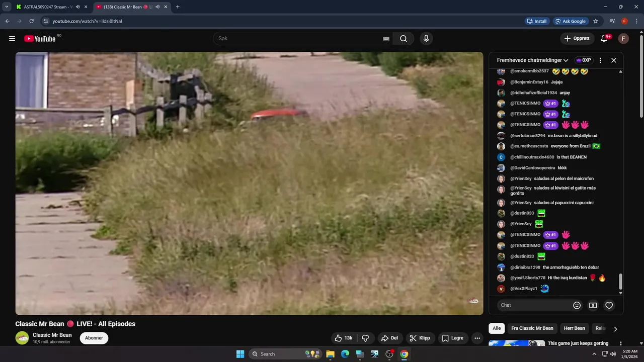
Task: Expand Fremhevede chatmeldinger chat mode dropdown
Action: [533, 60]
